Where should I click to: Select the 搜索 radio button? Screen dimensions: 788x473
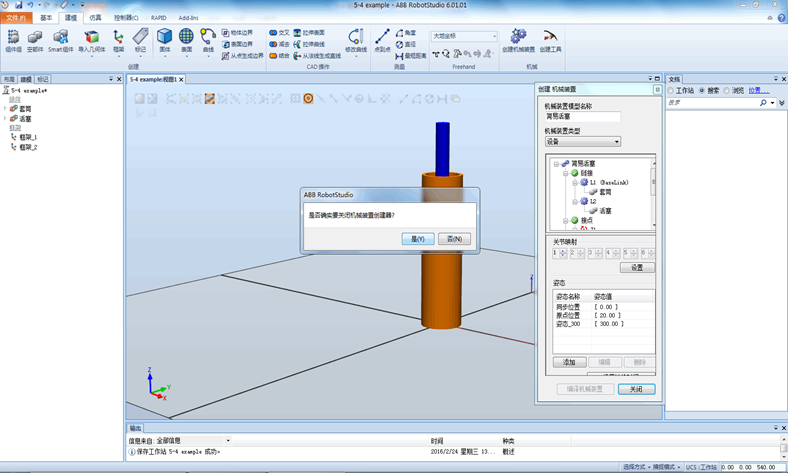click(x=702, y=90)
